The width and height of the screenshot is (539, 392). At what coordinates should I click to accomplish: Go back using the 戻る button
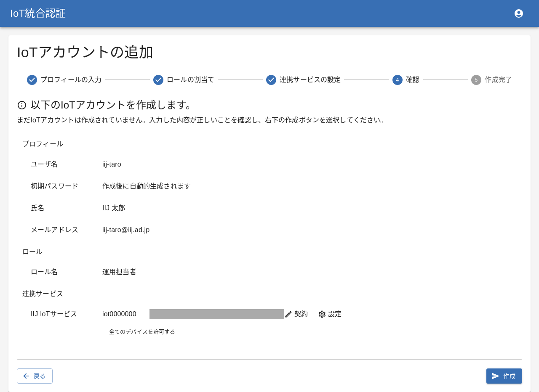pos(35,376)
